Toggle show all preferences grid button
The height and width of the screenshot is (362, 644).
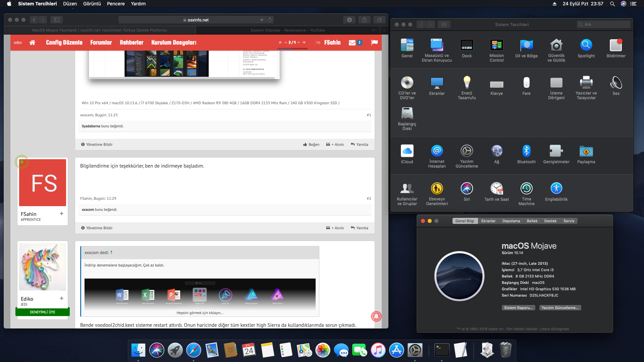444,24
